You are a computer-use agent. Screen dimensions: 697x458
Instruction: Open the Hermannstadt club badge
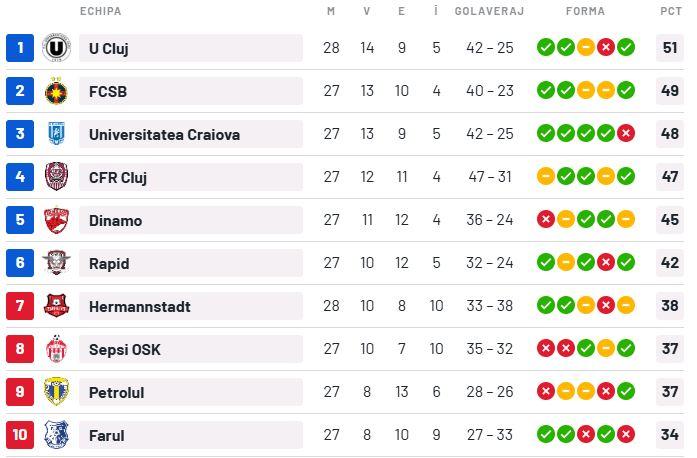tap(57, 306)
